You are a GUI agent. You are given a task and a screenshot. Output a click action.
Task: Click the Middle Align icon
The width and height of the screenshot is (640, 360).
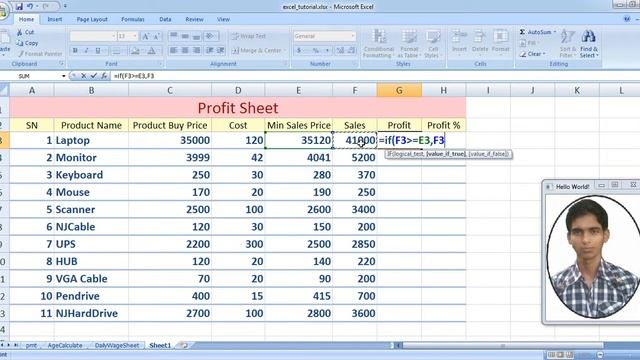(185, 36)
